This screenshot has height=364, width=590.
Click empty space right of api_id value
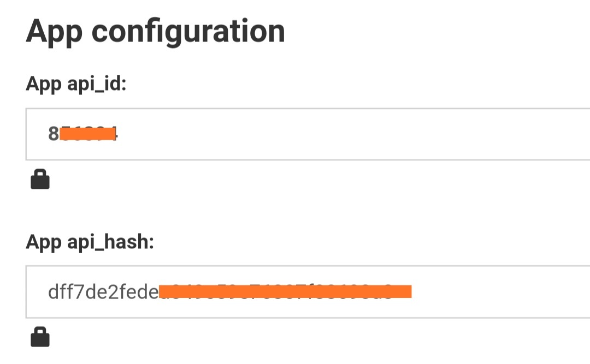[x=355, y=134]
